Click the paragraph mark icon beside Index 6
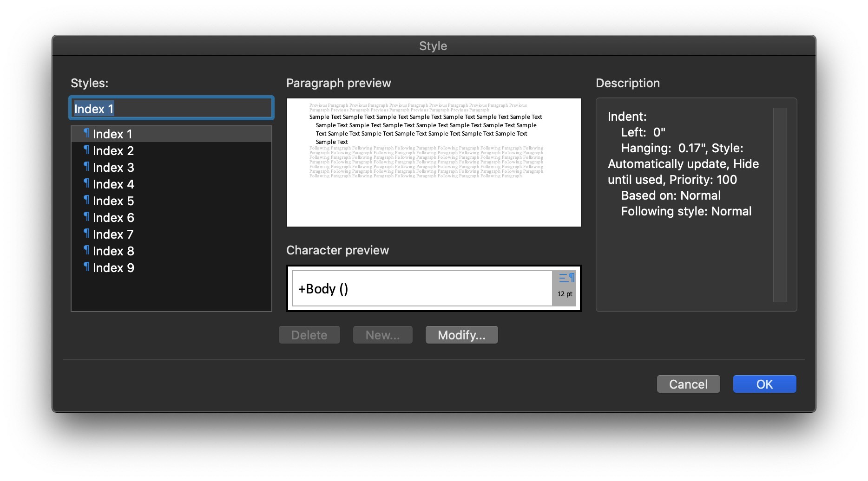Viewport: 868px width, 481px height. tap(86, 217)
